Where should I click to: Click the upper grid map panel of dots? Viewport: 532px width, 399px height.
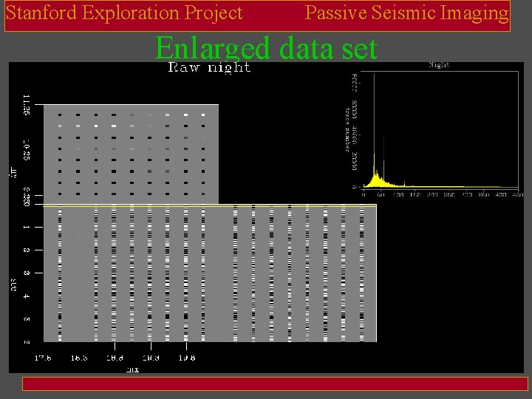131,154
